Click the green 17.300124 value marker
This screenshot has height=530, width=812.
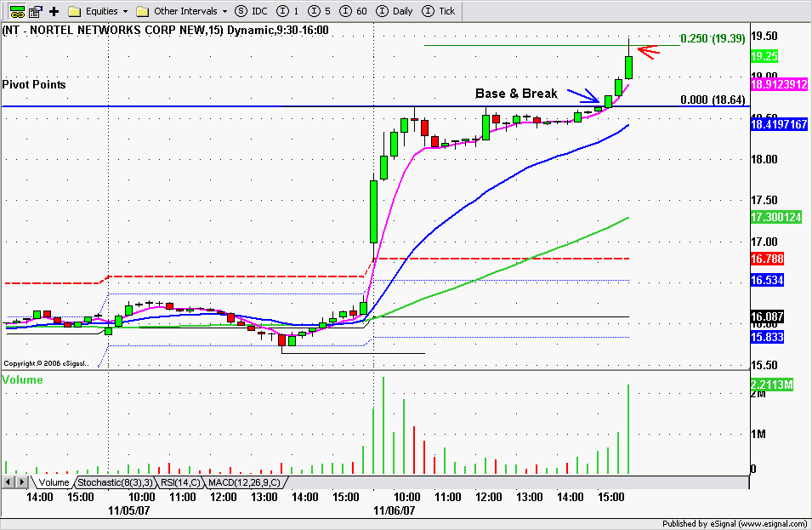coord(775,217)
